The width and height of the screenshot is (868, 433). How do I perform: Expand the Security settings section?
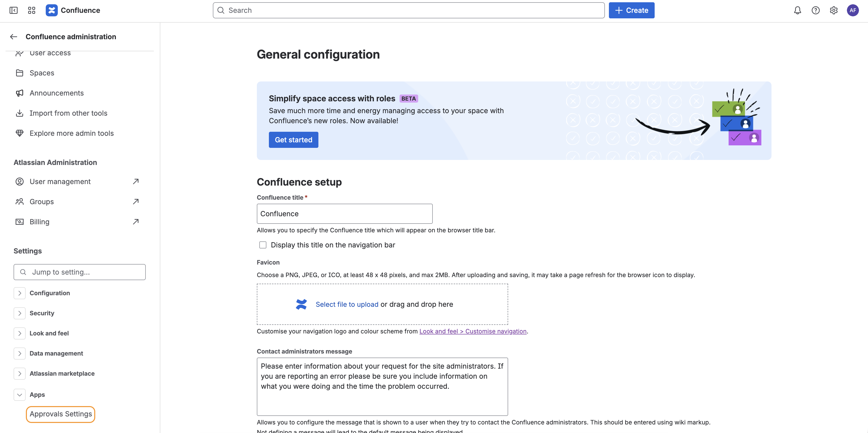click(20, 313)
